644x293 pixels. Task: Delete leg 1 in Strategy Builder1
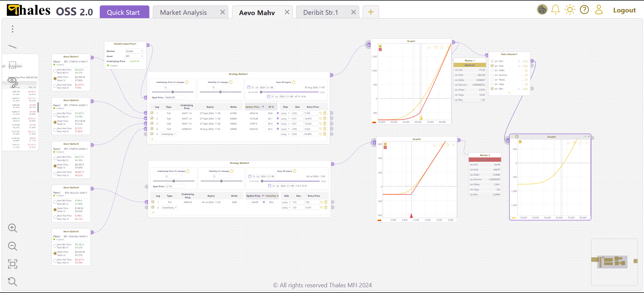(325, 113)
